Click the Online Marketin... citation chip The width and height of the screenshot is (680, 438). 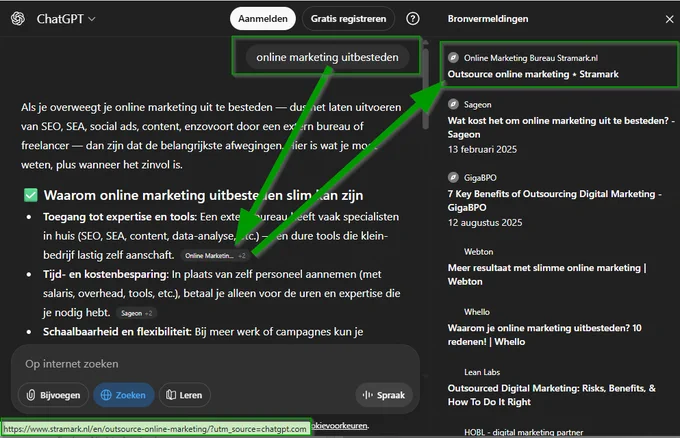pos(215,255)
